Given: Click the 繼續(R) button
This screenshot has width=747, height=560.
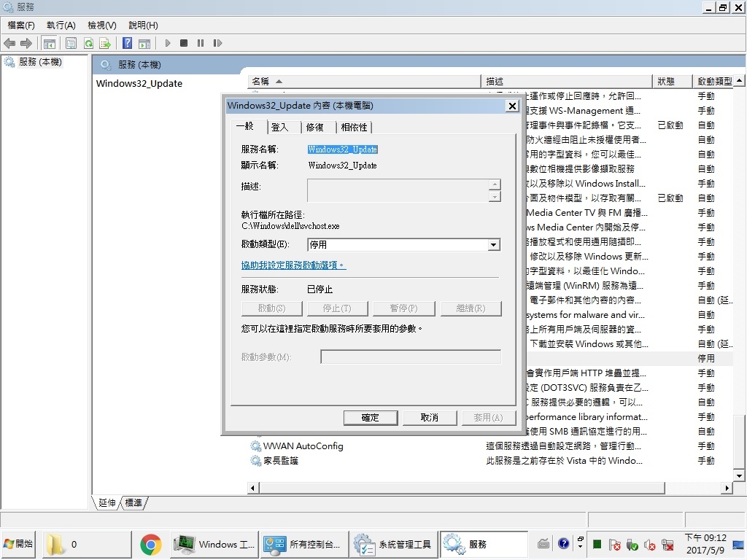Looking at the screenshot, I should point(471,308).
